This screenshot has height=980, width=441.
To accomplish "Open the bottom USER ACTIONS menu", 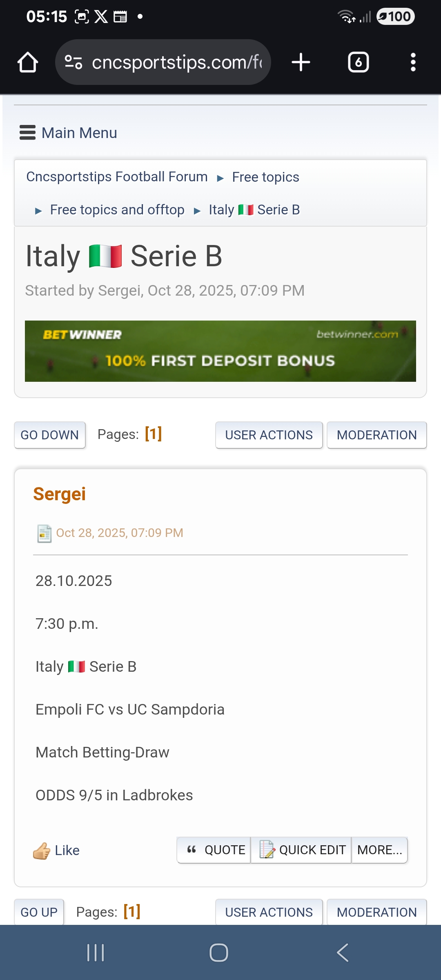I will (x=269, y=912).
